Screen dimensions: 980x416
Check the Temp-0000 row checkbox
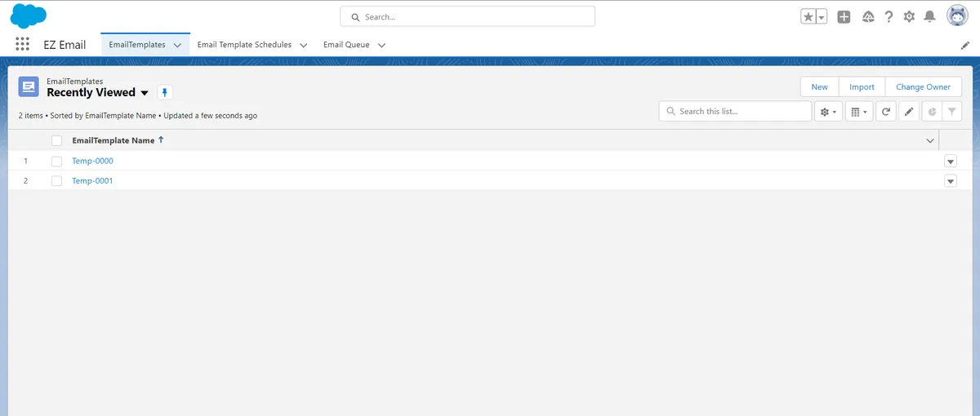click(56, 161)
